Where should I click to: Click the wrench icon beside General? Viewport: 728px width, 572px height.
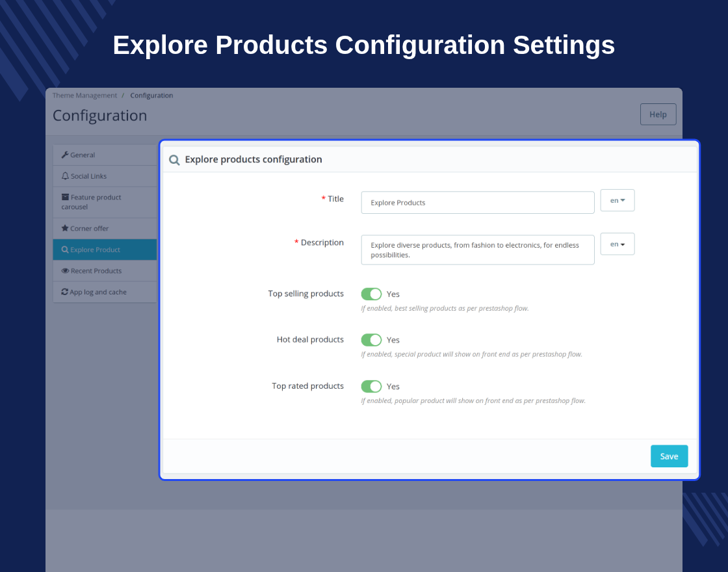(x=65, y=155)
